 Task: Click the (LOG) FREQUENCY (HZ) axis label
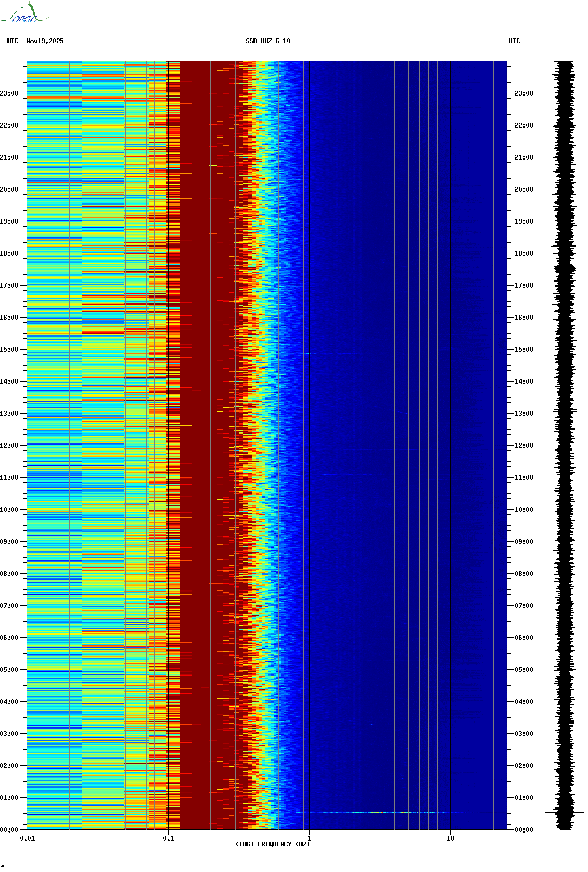tap(273, 844)
